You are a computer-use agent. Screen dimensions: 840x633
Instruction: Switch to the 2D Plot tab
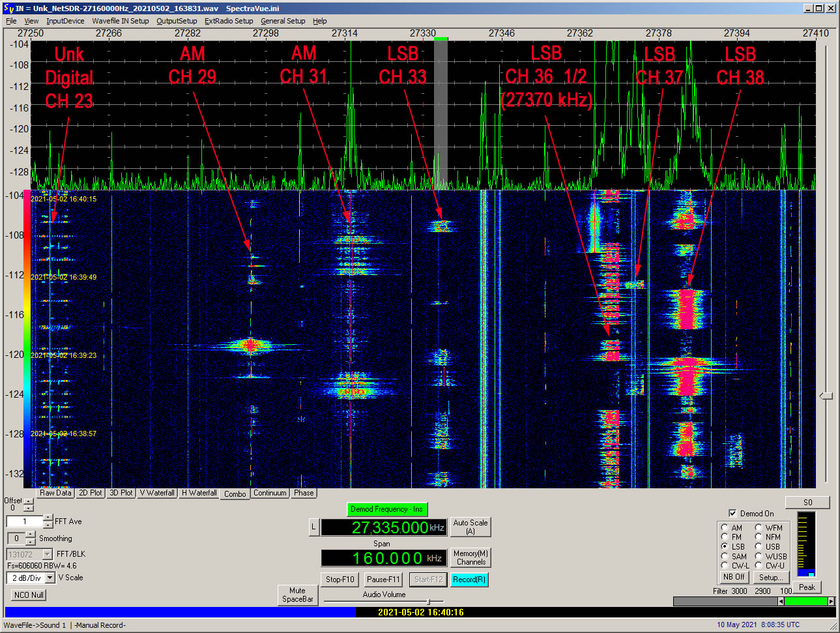(91, 493)
